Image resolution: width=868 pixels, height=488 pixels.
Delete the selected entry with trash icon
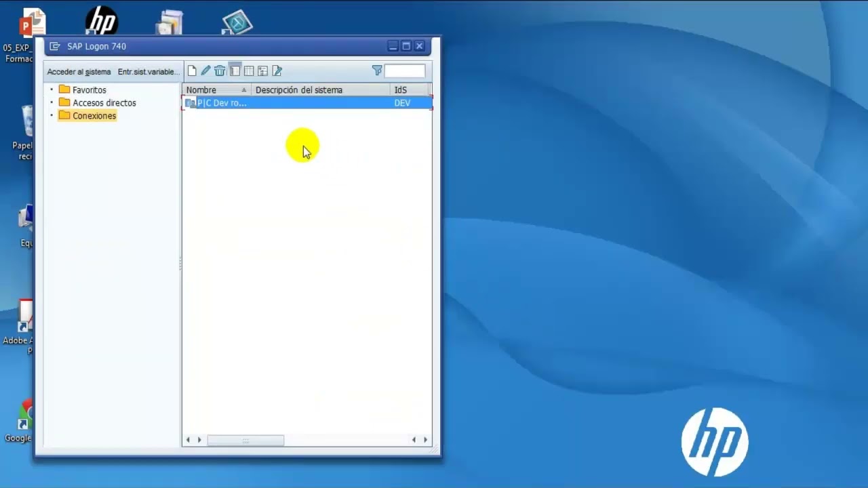pyautogui.click(x=220, y=70)
